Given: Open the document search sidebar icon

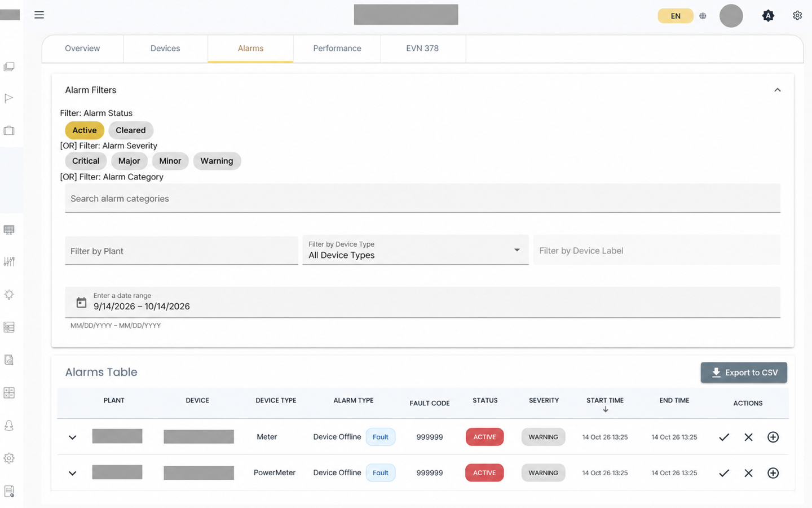Looking at the screenshot, I should tap(9, 360).
